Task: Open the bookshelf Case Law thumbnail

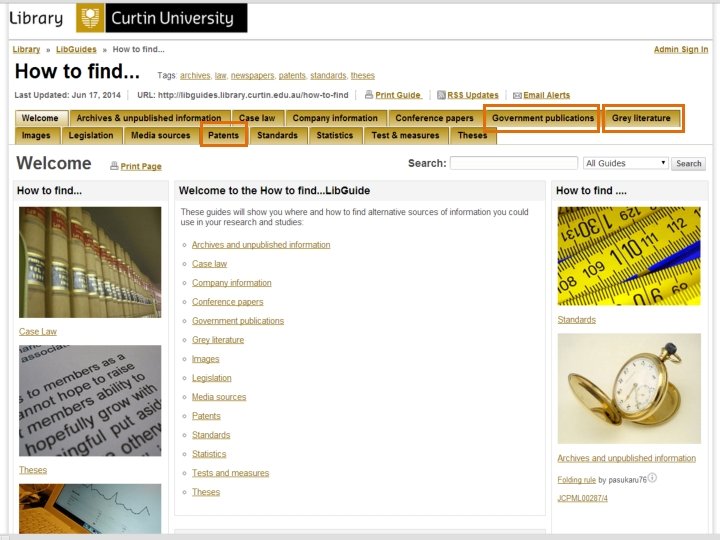Action: point(90,262)
